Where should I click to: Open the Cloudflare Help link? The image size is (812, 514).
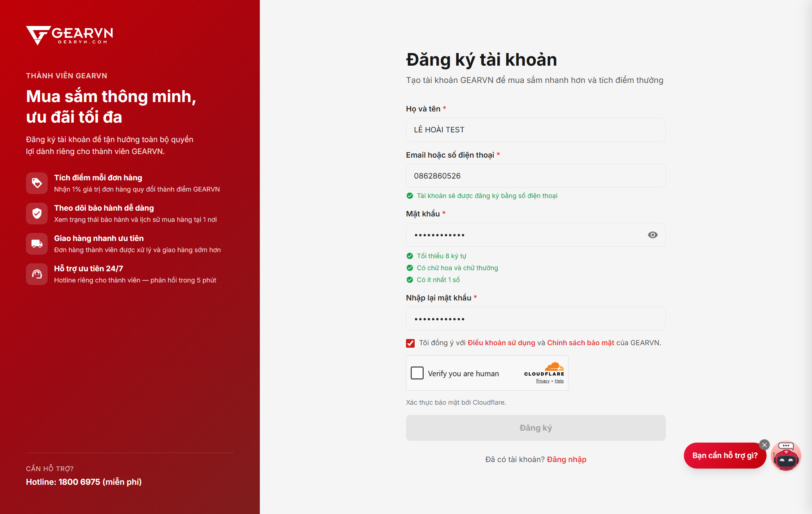point(559,381)
